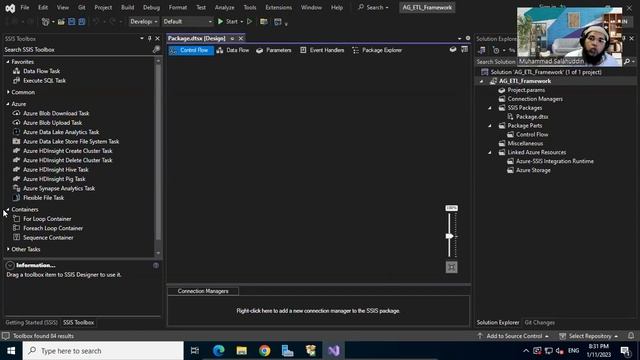
Task: Collapse the Favorites group
Action: [8, 62]
